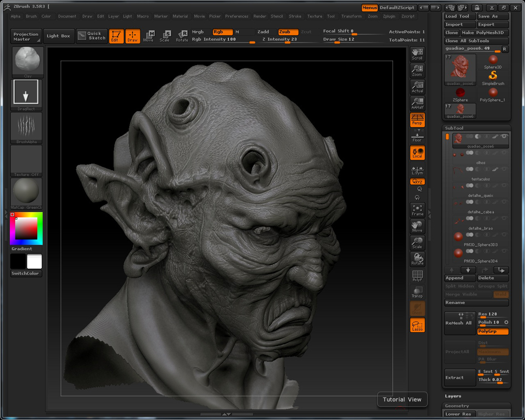
Task: Show the Floor grid
Action: coord(417,137)
